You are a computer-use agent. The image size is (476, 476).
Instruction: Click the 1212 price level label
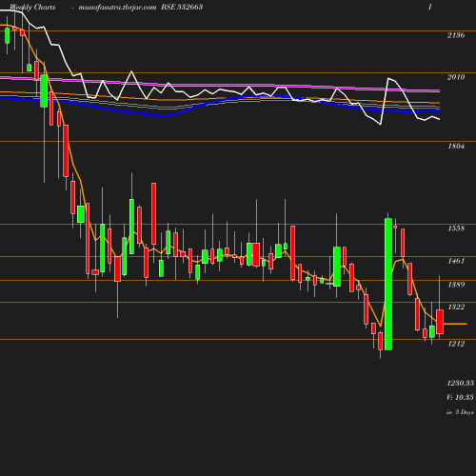click(456, 344)
